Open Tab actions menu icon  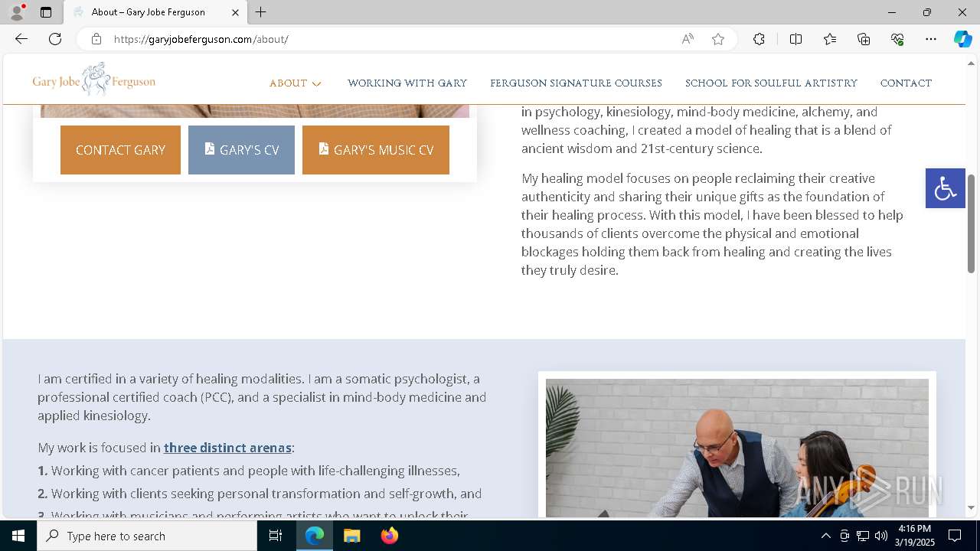pyautogui.click(x=46, y=12)
